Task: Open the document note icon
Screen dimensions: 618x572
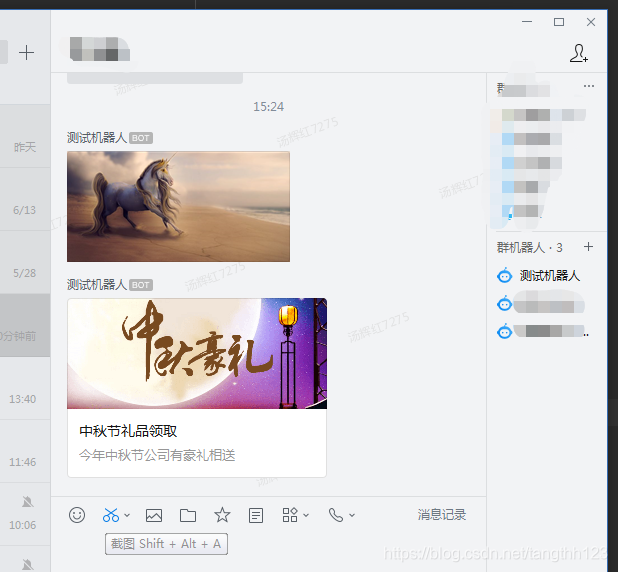Action: [256, 515]
